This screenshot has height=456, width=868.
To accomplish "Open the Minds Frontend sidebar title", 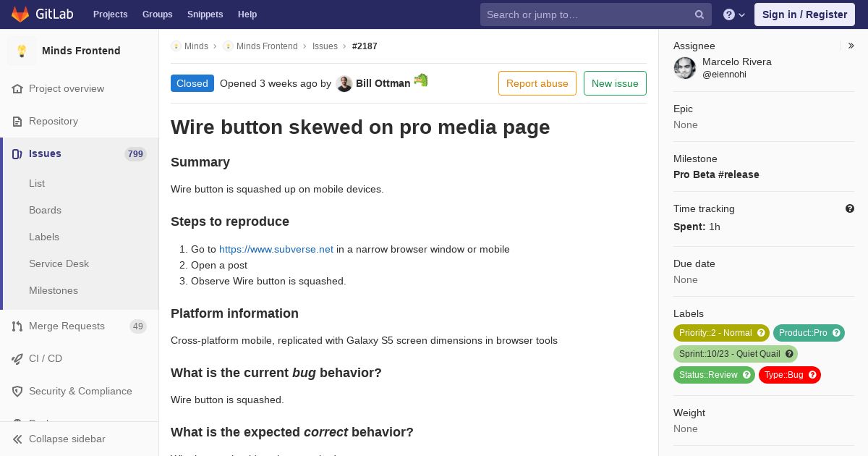I will coord(81,51).
